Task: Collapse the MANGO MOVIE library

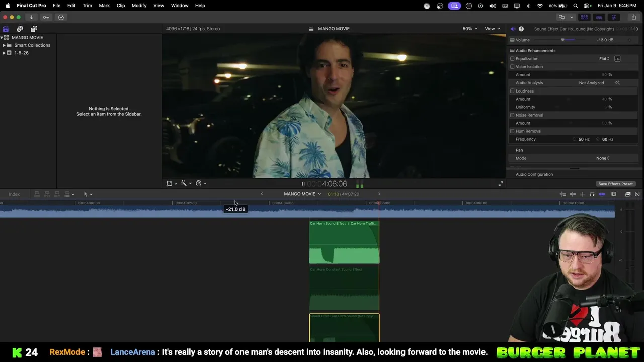Action: (2, 38)
